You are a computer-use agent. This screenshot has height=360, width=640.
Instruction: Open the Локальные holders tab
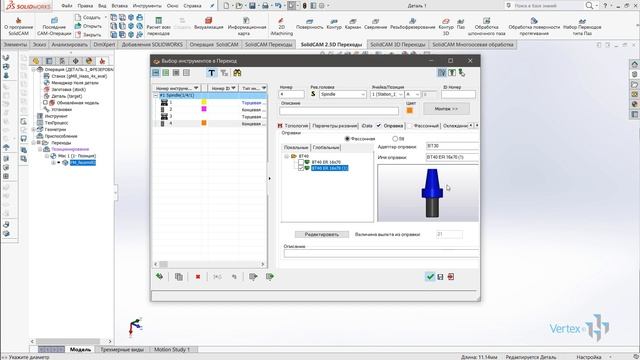coord(296,147)
